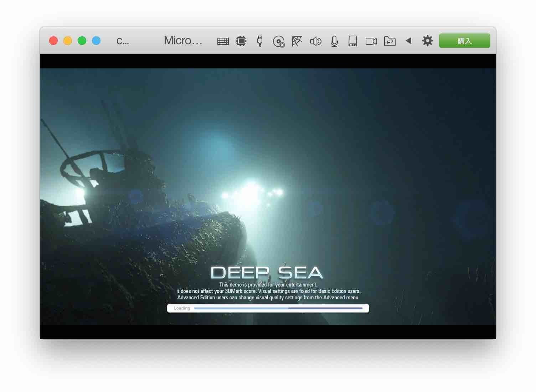536x392 pixels.
Task: Click the yellow minimize window button
Action: (x=68, y=41)
